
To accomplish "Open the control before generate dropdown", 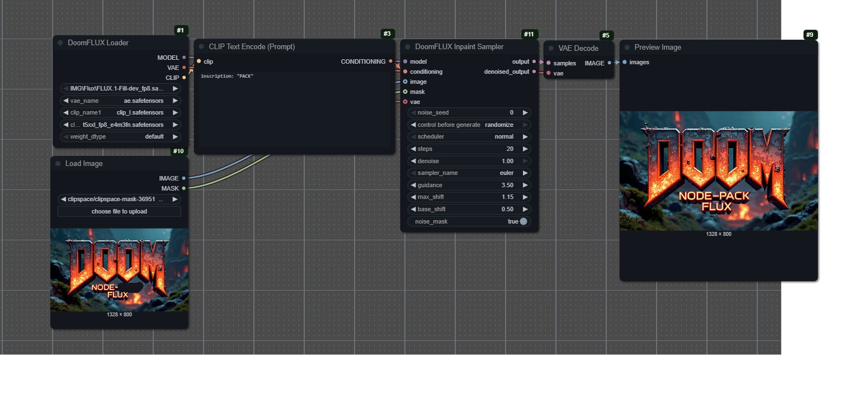I will click(469, 125).
